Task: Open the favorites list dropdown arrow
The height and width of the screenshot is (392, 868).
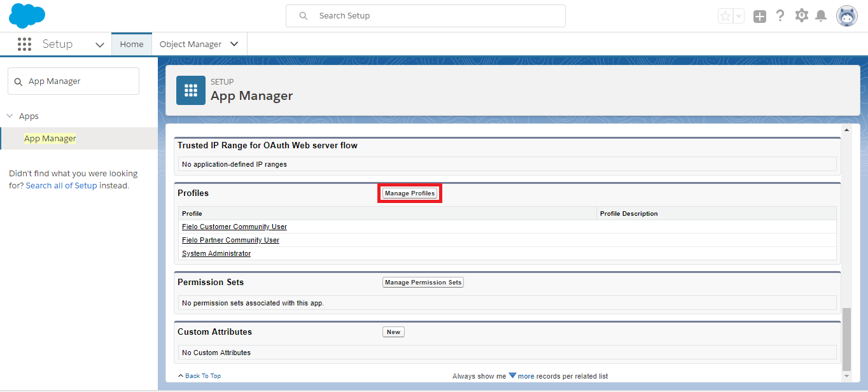Action: tap(739, 17)
